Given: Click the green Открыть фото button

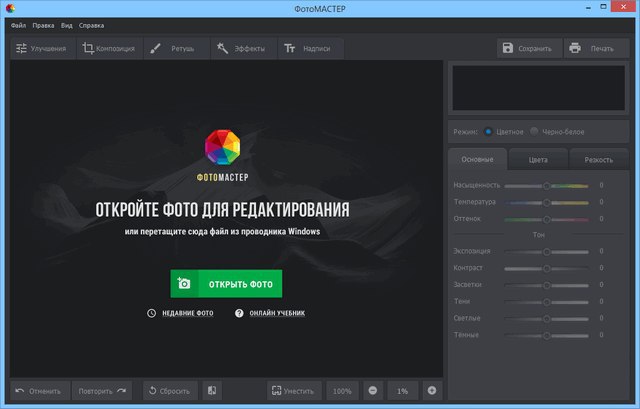Looking at the screenshot, I should (226, 284).
